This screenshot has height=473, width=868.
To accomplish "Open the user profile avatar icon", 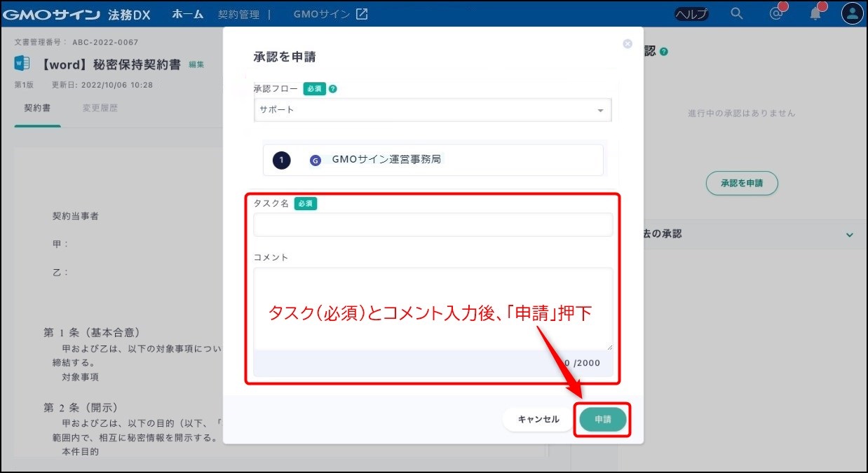I will click(x=852, y=14).
